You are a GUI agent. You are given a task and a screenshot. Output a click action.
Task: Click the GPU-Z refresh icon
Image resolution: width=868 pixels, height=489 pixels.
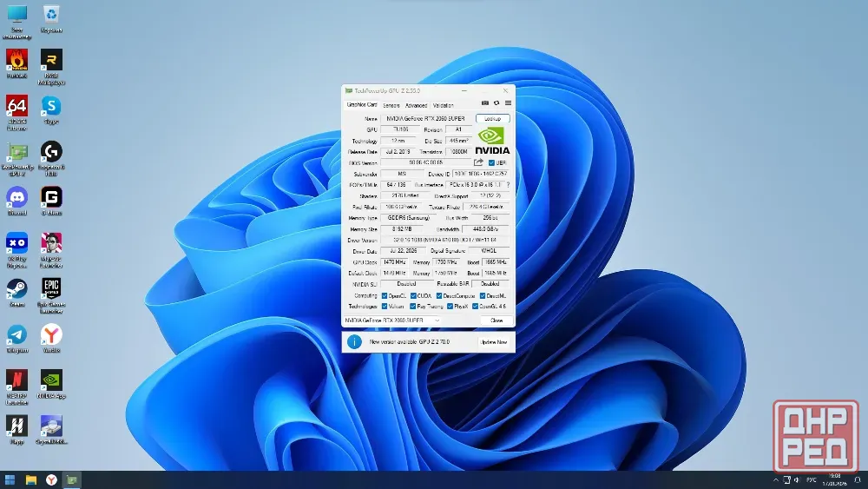(x=496, y=103)
